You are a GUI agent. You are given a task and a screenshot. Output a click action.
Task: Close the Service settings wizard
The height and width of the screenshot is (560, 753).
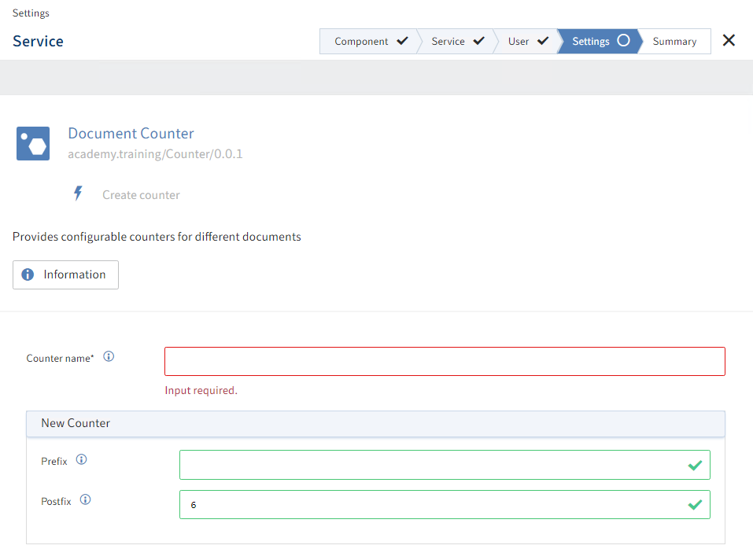(729, 41)
